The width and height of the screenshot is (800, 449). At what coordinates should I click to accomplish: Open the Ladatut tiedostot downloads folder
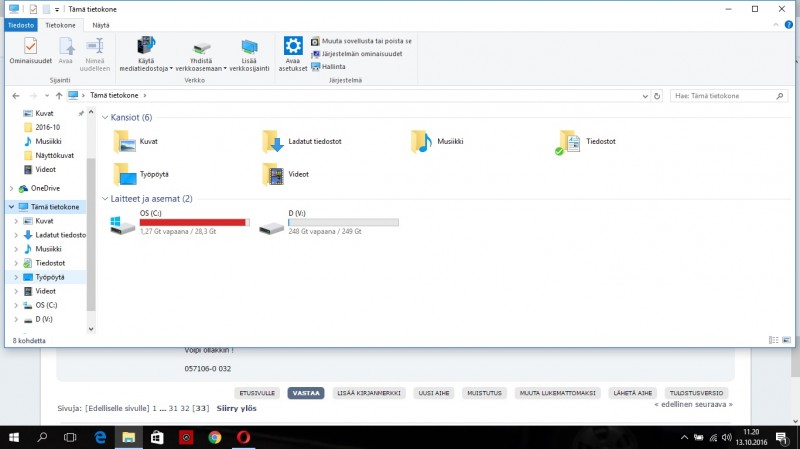272,142
